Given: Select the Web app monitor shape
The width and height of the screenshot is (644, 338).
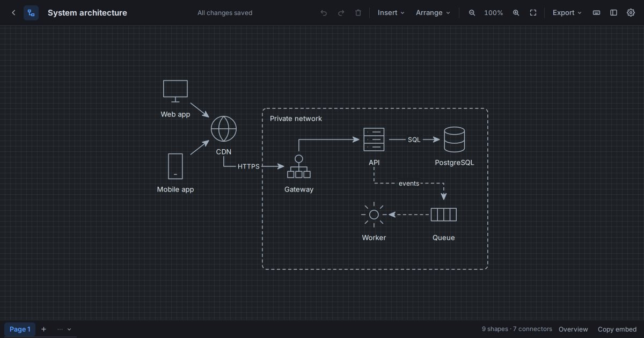Looking at the screenshot, I should 175,91.
